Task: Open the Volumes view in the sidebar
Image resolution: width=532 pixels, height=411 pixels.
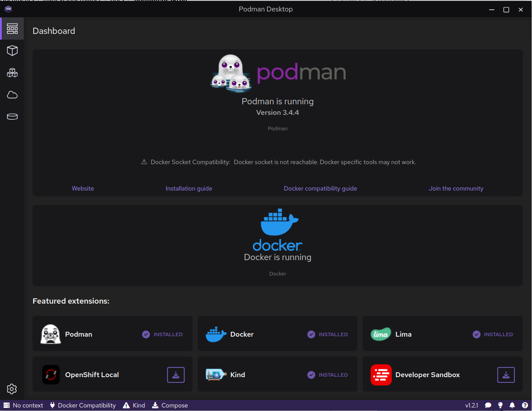Action: tap(12, 117)
